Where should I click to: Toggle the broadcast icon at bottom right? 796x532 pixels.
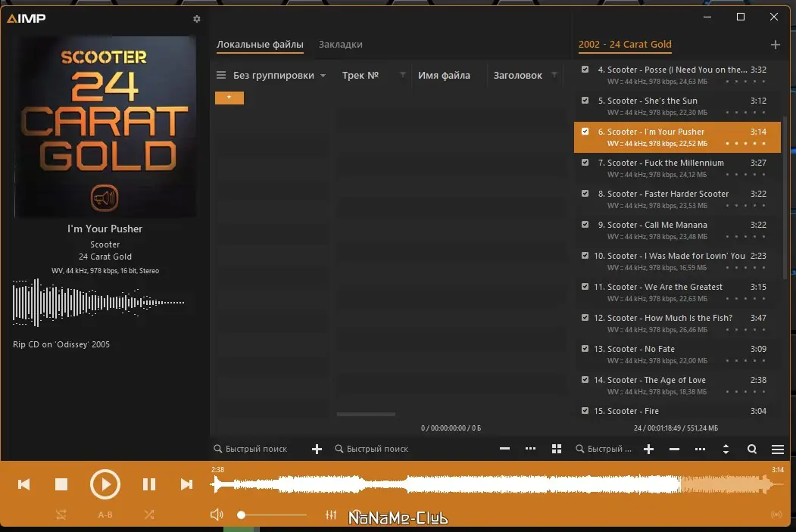(776, 515)
